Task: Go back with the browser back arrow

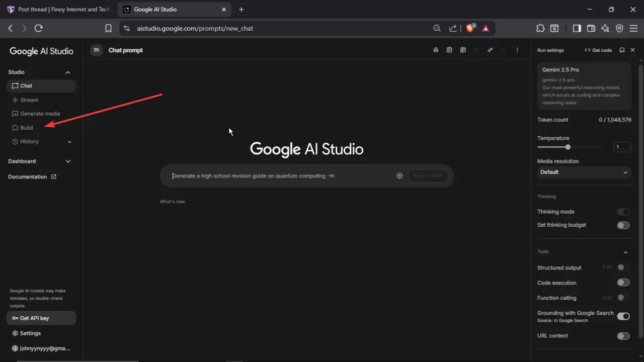Action: coord(11,29)
